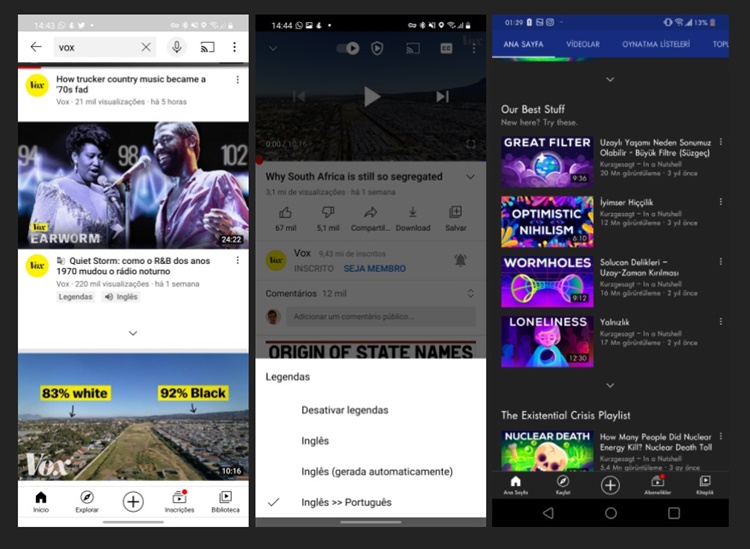This screenshot has width=750, height=549.
Task: Open the Abonelikler subscriptions icon
Action: tap(658, 485)
